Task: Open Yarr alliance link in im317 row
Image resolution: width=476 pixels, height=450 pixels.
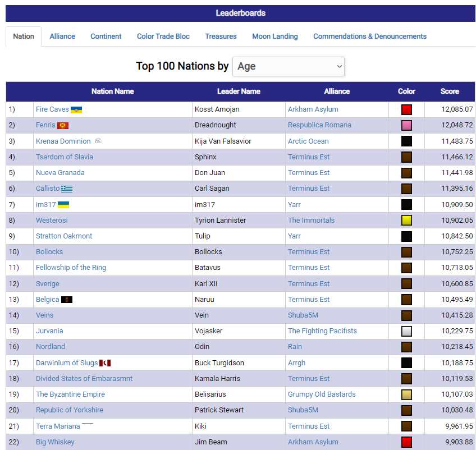Action: tap(294, 204)
